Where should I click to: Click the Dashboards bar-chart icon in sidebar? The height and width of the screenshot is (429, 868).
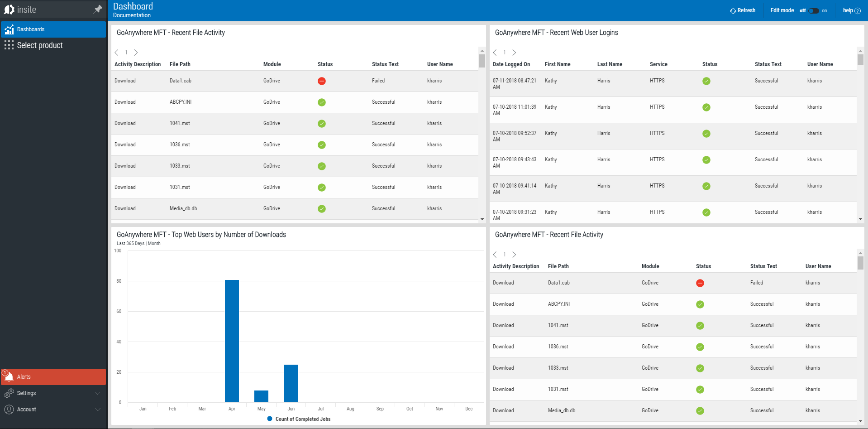coord(9,29)
